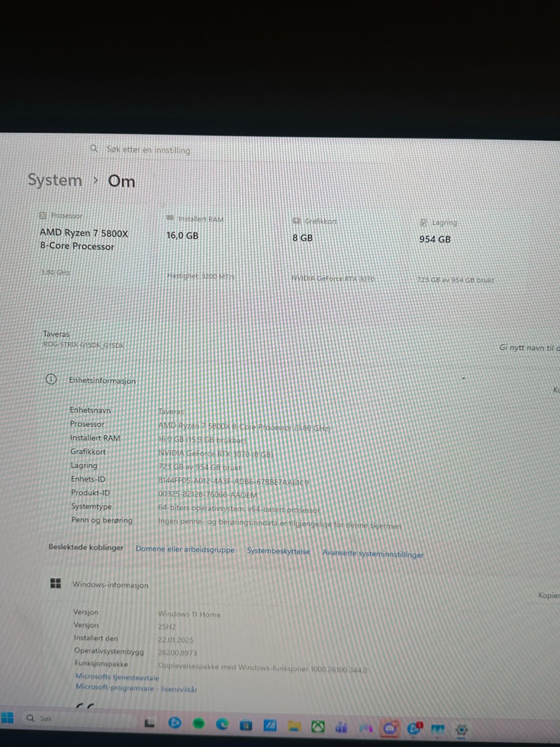Image resolution: width=560 pixels, height=747 pixels.
Task: Open the Microsofts tjenesteavtale link
Action: [117, 677]
